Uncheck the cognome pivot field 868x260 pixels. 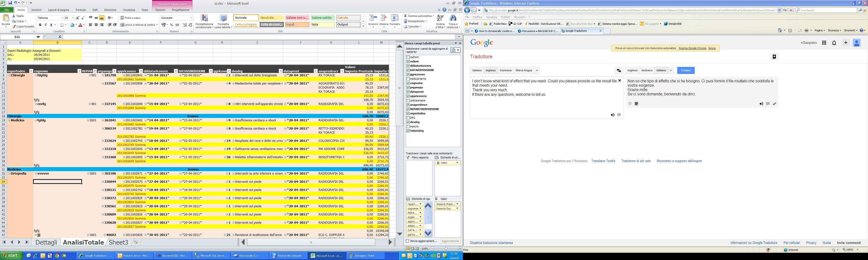[408, 83]
